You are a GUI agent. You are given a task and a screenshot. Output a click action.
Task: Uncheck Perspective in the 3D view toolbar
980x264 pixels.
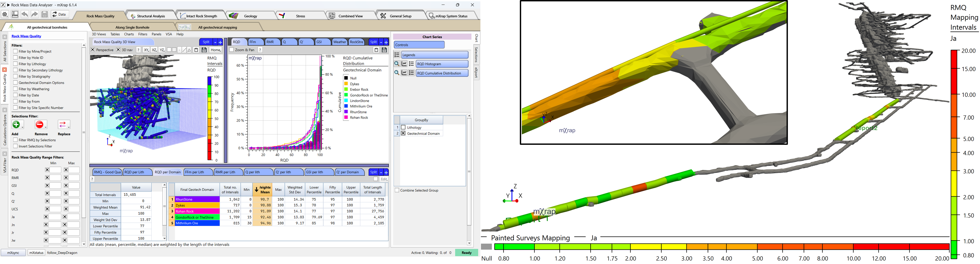93,49
